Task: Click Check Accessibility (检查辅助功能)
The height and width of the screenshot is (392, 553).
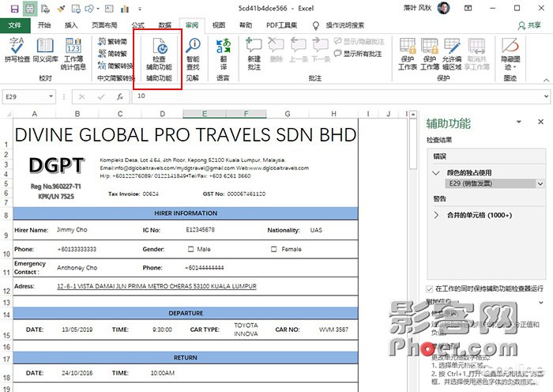Action: (x=159, y=54)
